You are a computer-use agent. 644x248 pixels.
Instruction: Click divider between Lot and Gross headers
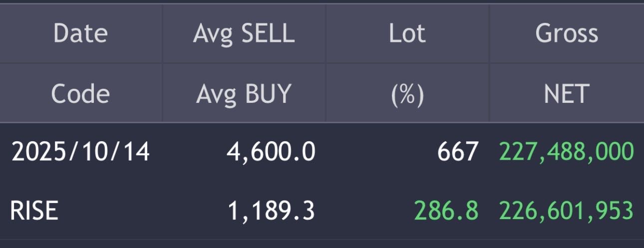click(x=489, y=34)
